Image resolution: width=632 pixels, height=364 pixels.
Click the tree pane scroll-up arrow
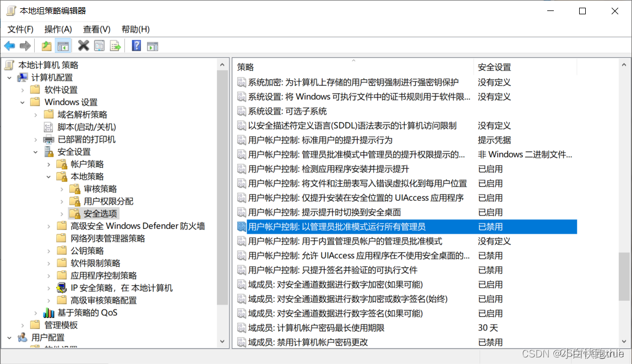point(222,65)
